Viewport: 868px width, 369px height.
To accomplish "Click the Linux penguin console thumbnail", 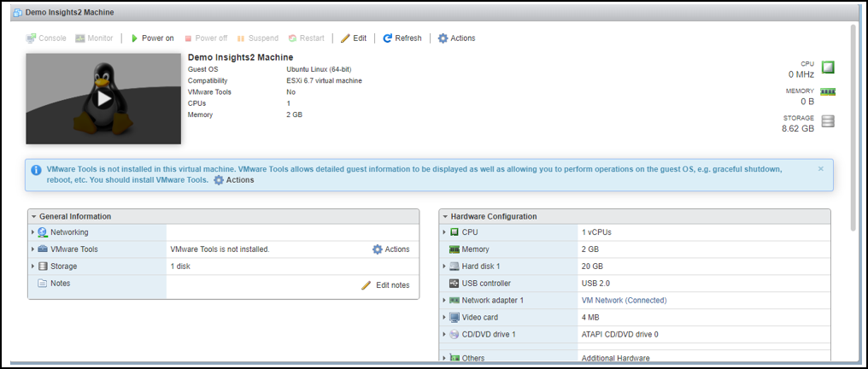I will click(x=103, y=99).
